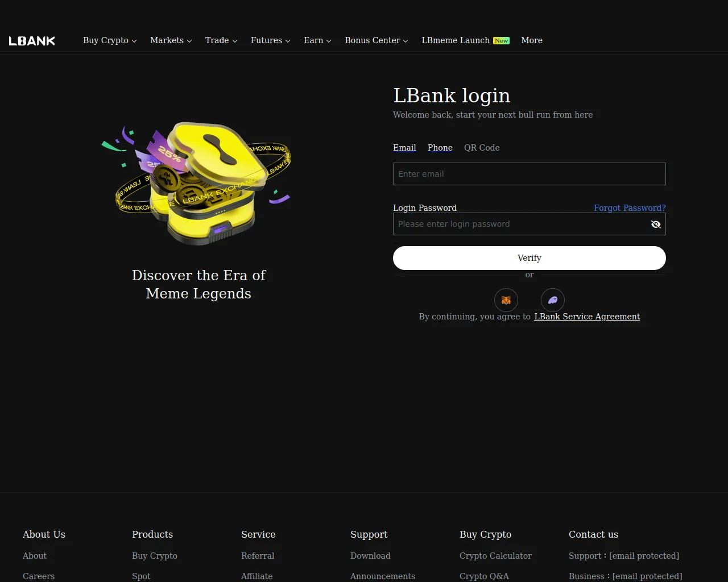Open Spot link in footer
The width and height of the screenshot is (728, 582).
click(141, 576)
